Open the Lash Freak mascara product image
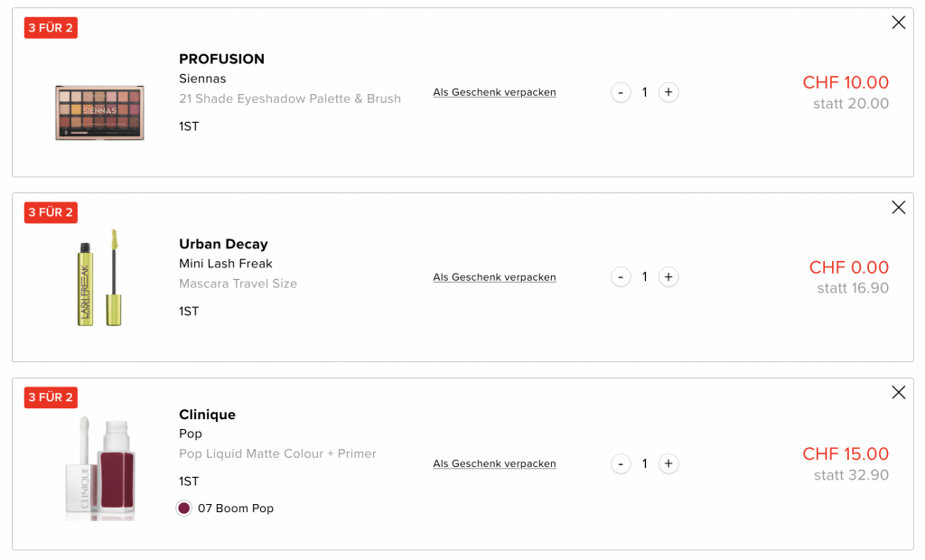 (99, 277)
